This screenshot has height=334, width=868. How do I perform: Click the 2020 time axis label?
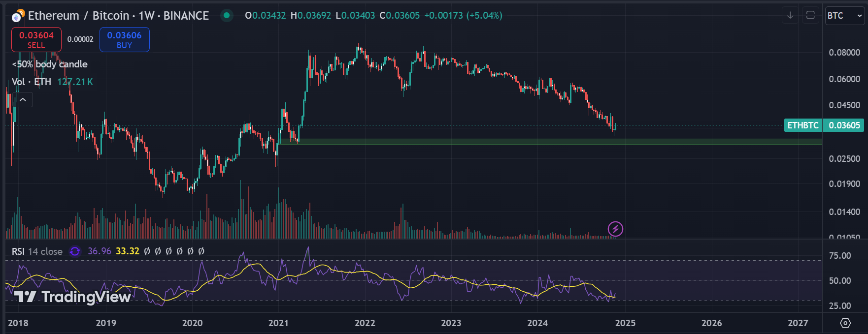point(193,323)
